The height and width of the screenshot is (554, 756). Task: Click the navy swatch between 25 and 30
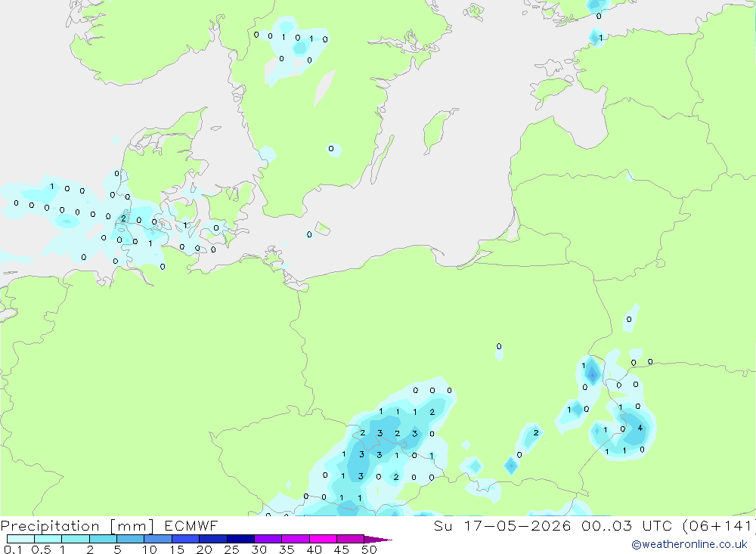[240, 539]
